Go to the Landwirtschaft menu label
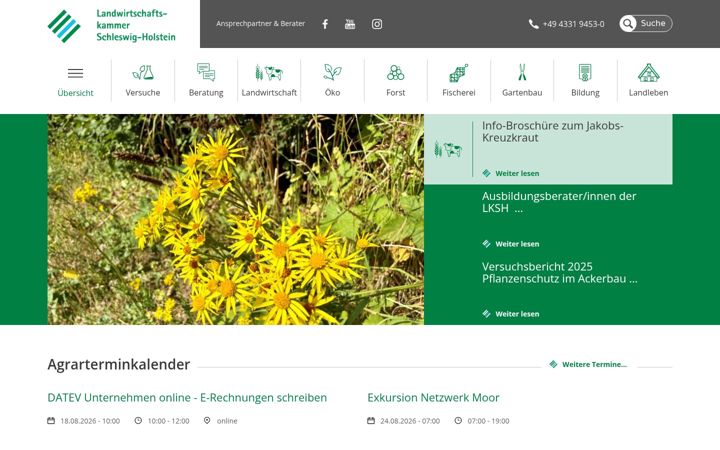This screenshot has height=450, width=720. [x=269, y=93]
